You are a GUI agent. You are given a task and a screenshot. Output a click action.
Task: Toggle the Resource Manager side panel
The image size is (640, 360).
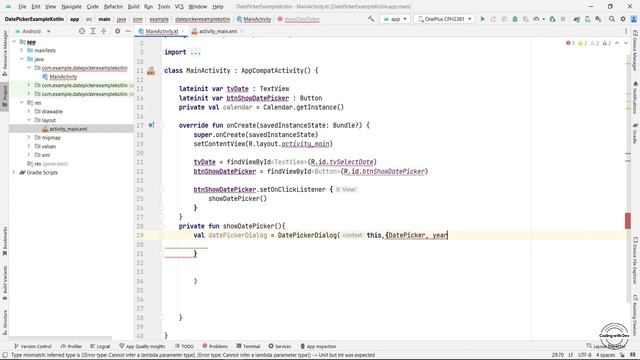pyautogui.click(x=4, y=53)
